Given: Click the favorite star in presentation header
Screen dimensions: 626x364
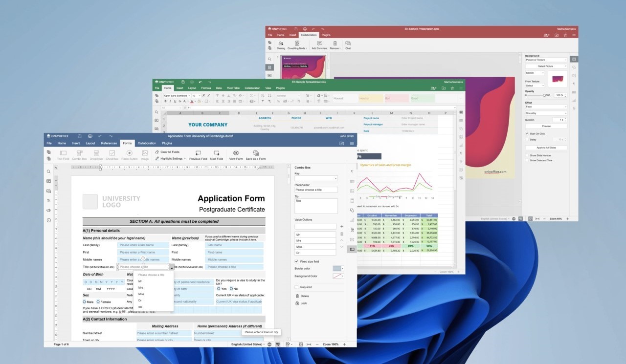Looking at the screenshot, I should click(565, 35).
